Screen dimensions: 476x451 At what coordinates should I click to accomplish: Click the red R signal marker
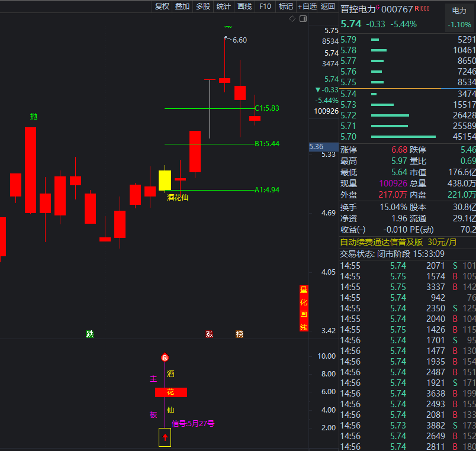pos(165,357)
